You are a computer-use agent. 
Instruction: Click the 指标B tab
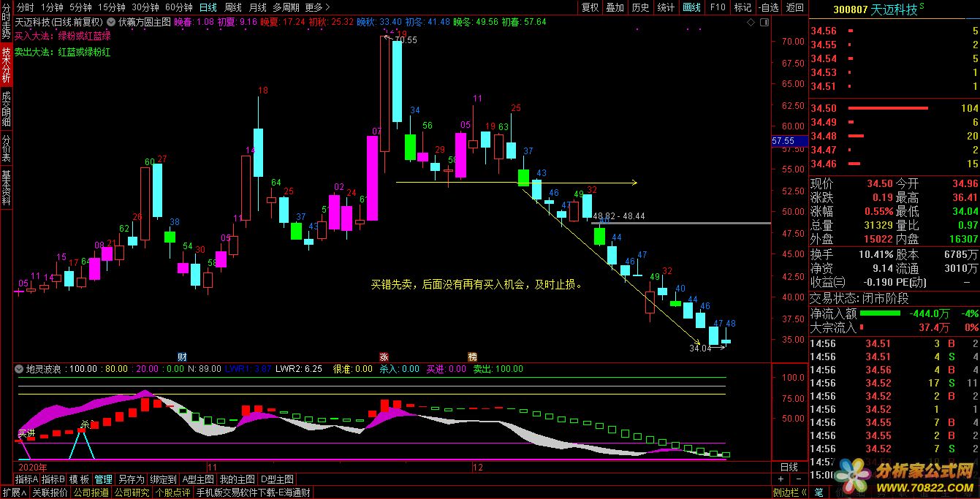(x=53, y=479)
